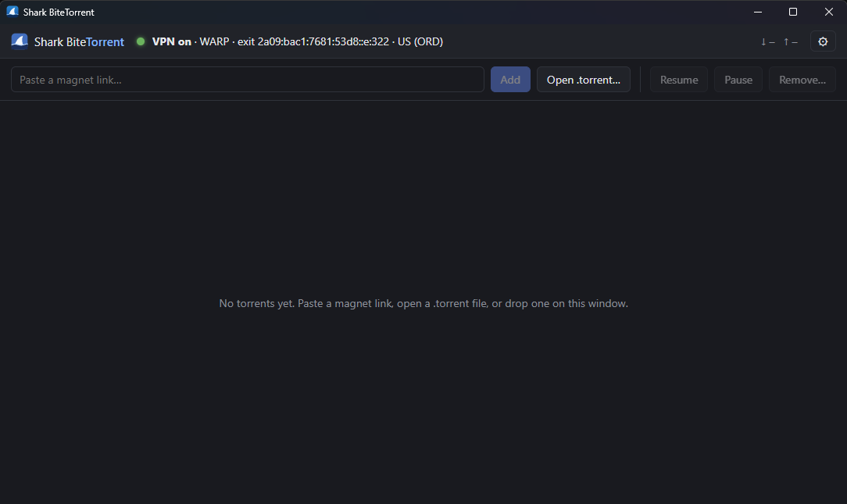This screenshot has width=847, height=504.
Task: Open a .torrent file via button
Action: [584, 80]
